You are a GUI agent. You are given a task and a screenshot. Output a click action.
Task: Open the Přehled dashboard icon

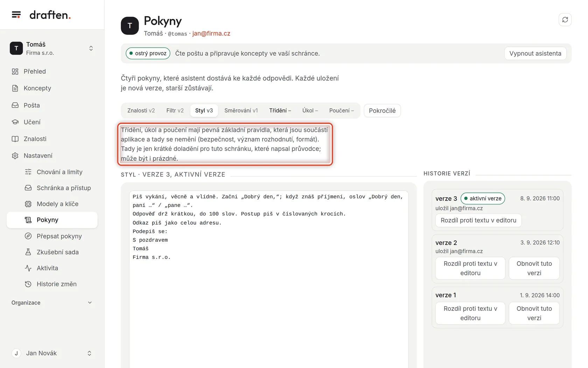[15, 71]
